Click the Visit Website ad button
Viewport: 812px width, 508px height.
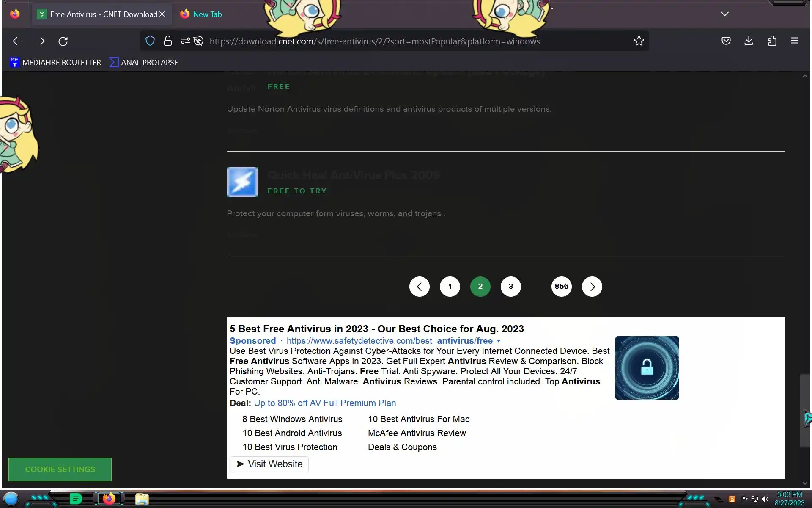tap(269, 464)
